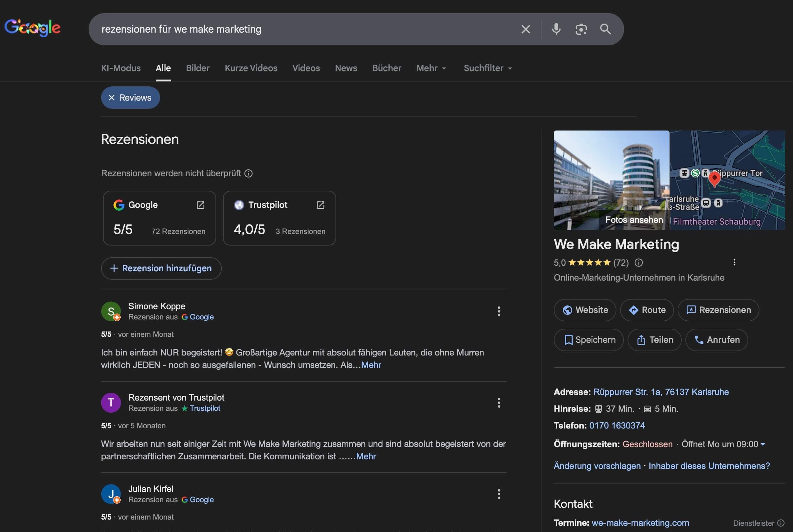Image resolution: width=793 pixels, height=532 pixels.
Task: Open the Suchfilter dropdown
Action: click(x=488, y=68)
